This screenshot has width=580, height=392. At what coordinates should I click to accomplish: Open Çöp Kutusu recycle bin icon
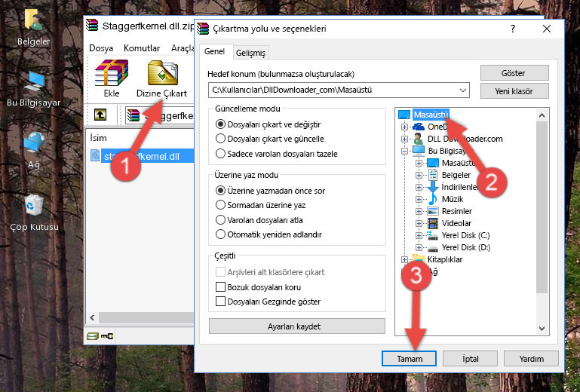34,205
